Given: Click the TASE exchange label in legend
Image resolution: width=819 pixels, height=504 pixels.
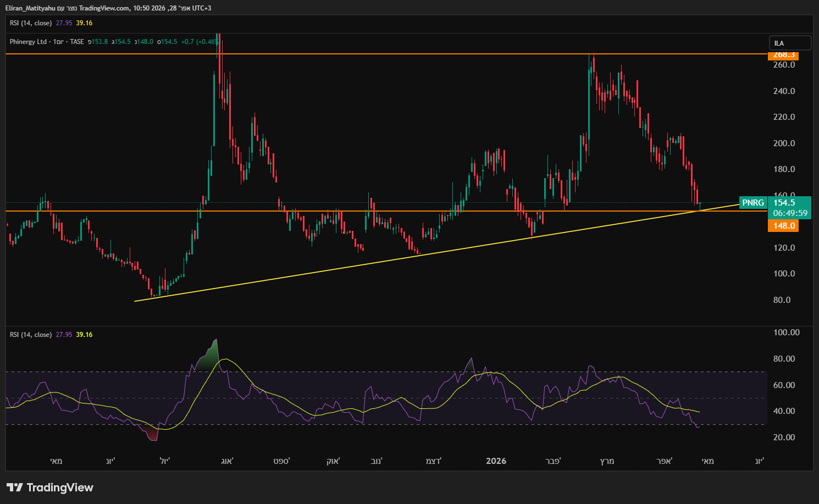Looking at the screenshot, I should tap(77, 42).
